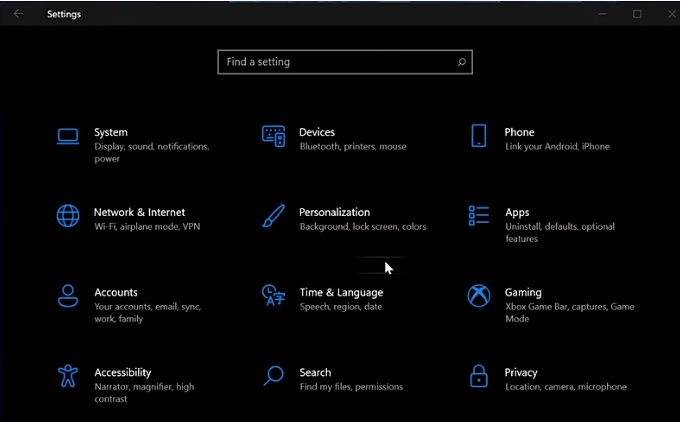The width and height of the screenshot is (680, 422).
Task: Click the System laptop icon
Action: [x=68, y=136]
